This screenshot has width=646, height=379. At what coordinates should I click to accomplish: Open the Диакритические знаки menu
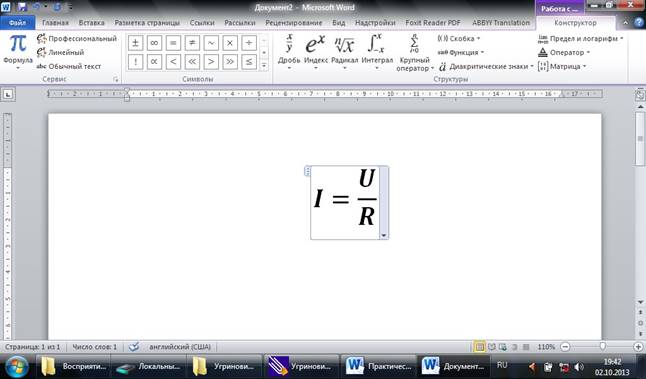(486, 66)
